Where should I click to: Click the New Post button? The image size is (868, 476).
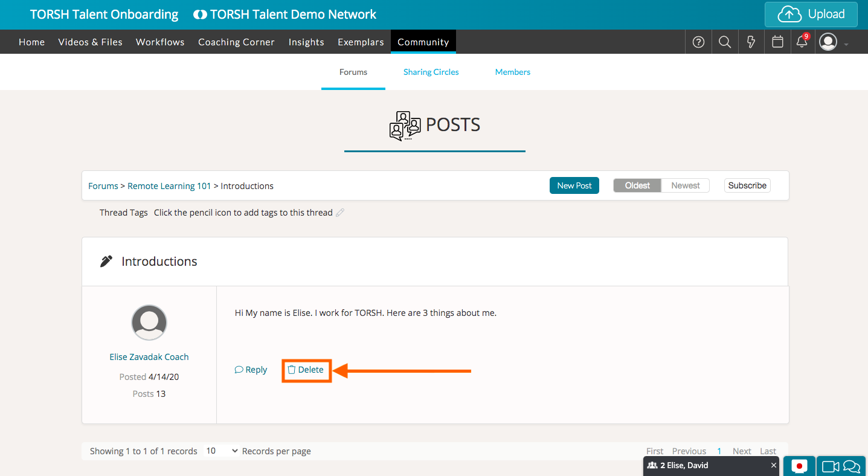click(574, 185)
